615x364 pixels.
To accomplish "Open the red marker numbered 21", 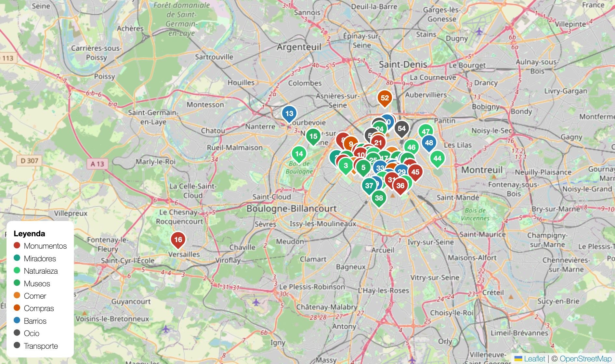I will pyautogui.click(x=378, y=143).
